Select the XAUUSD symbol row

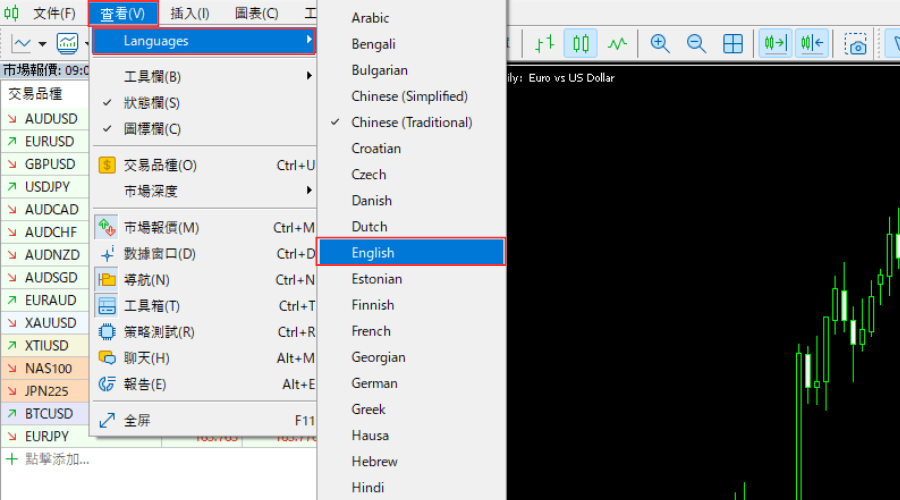click(x=50, y=323)
